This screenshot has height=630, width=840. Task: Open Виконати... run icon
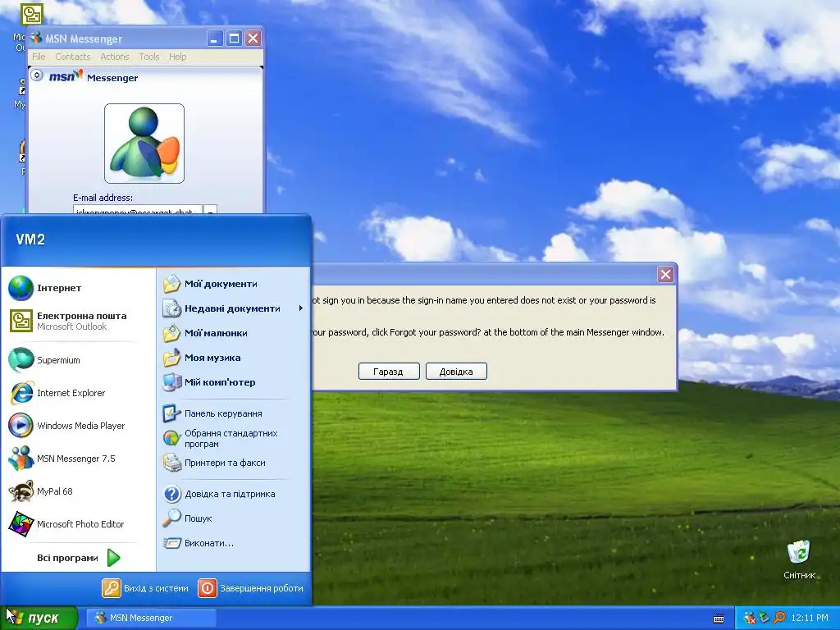(172, 543)
